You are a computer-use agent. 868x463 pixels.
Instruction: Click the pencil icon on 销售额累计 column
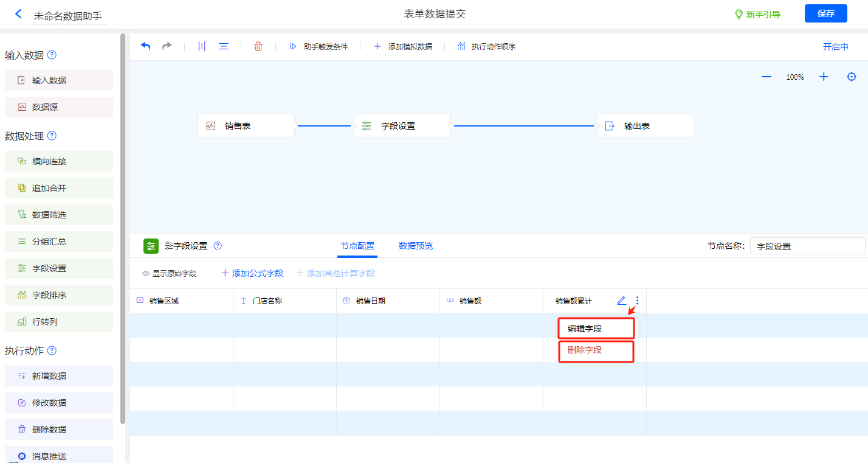click(621, 301)
